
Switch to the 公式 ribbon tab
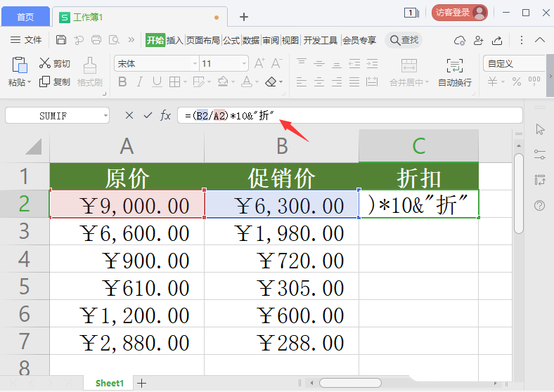[x=231, y=40]
